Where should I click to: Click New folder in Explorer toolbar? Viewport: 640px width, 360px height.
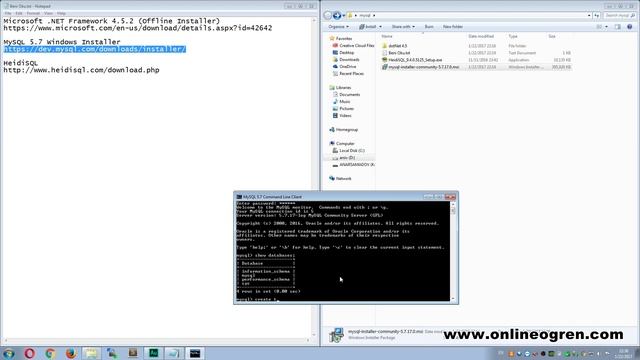point(453,27)
